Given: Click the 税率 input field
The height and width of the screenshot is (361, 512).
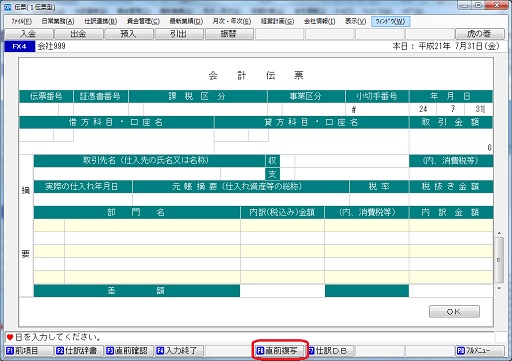Looking at the screenshot, I should coord(379,200).
